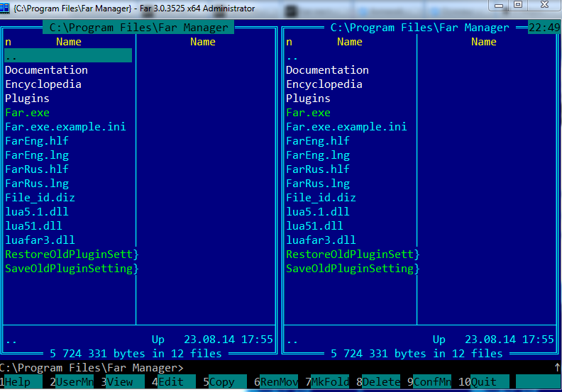Open the 9ConfMn config menu key
Image resolution: width=562 pixels, height=392 pixels.
pyautogui.click(x=429, y=382)
